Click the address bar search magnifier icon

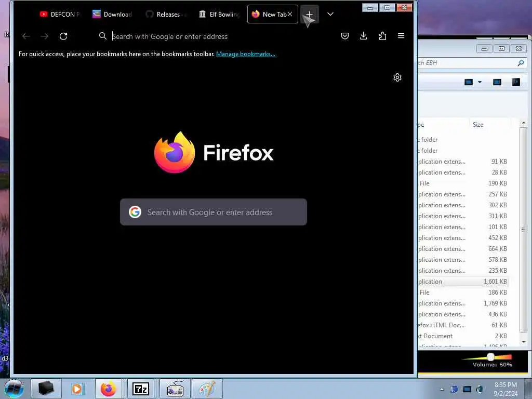tap(102, 36)
